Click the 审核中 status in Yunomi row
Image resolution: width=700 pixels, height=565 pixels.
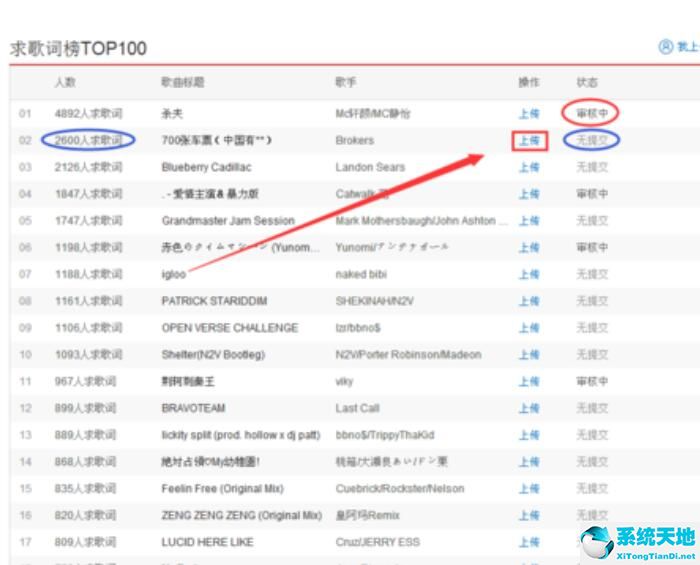[592, 247]
